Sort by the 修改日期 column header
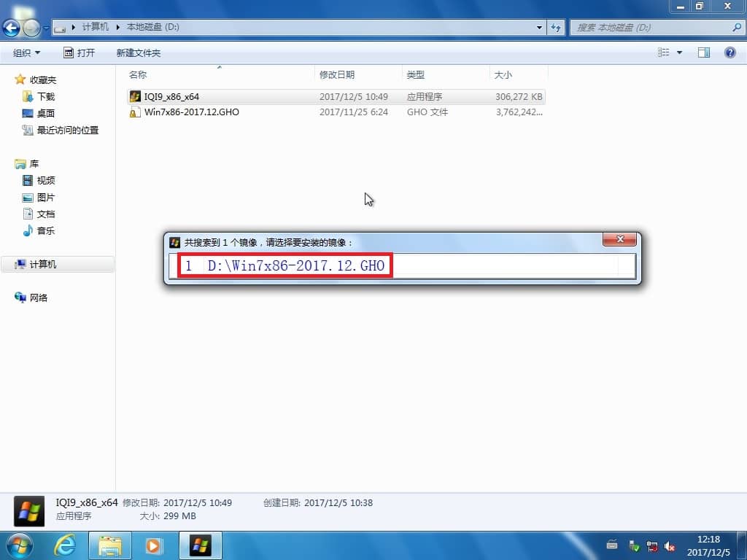The width and height of the screenshot is (747, 560). pos(337,74)
